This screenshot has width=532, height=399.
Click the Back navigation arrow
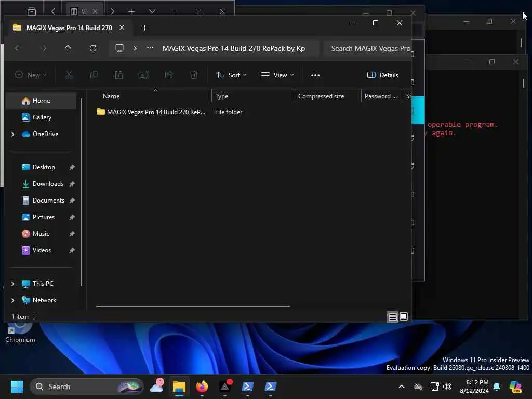(18, 48)
